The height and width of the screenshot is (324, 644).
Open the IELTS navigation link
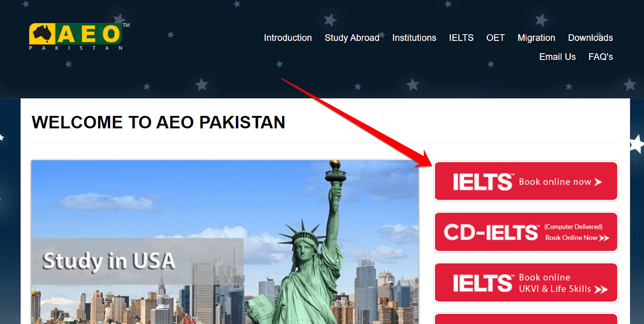tap(461, 38)
